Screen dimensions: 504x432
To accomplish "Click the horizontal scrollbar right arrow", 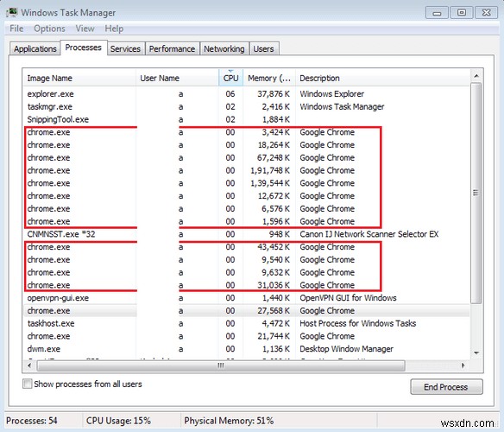I will click(463, 365).
